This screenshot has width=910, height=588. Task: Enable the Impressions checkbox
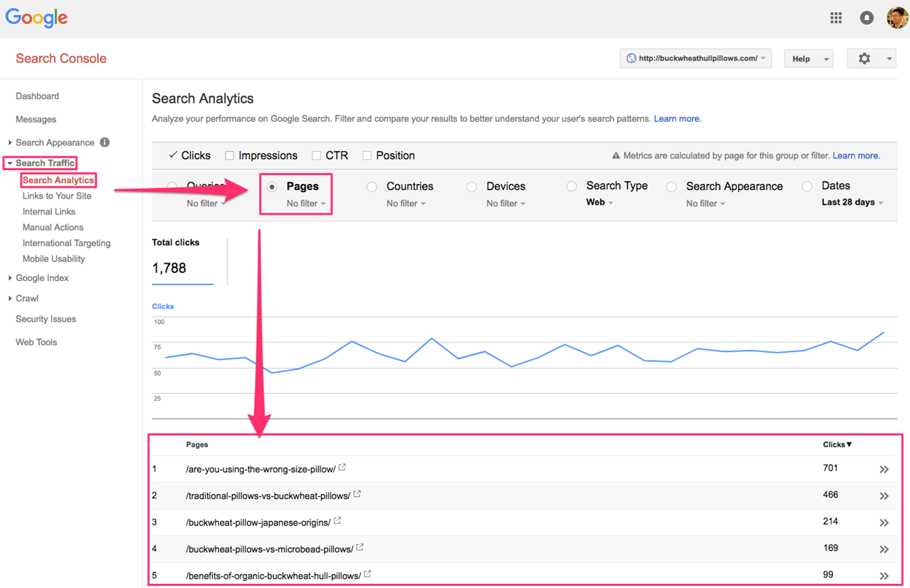(230, 156)
